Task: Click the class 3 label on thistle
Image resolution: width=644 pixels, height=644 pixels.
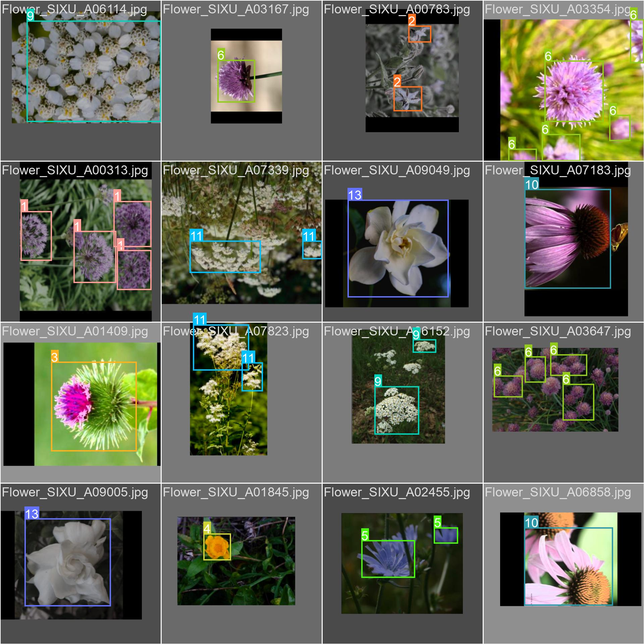Action: 55,357
